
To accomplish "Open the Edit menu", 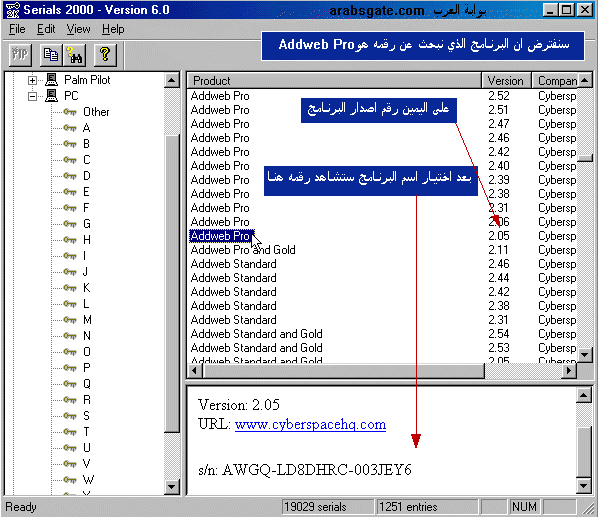I will [x=46, y=29].
